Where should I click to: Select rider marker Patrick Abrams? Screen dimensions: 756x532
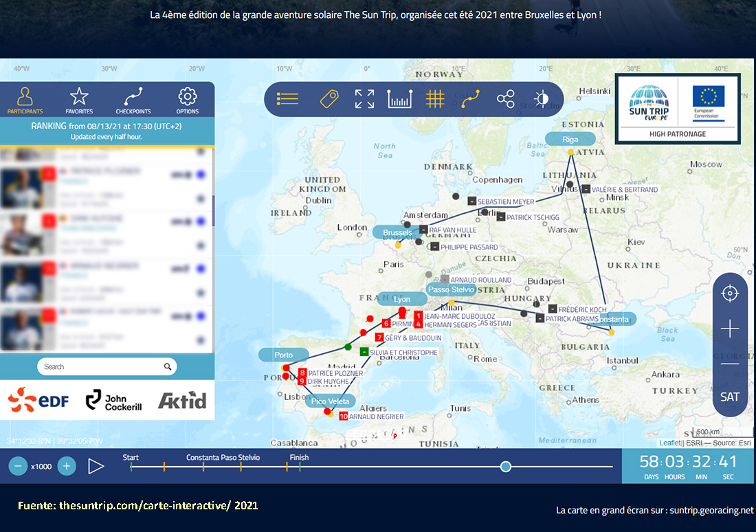(x=568, y=318)
